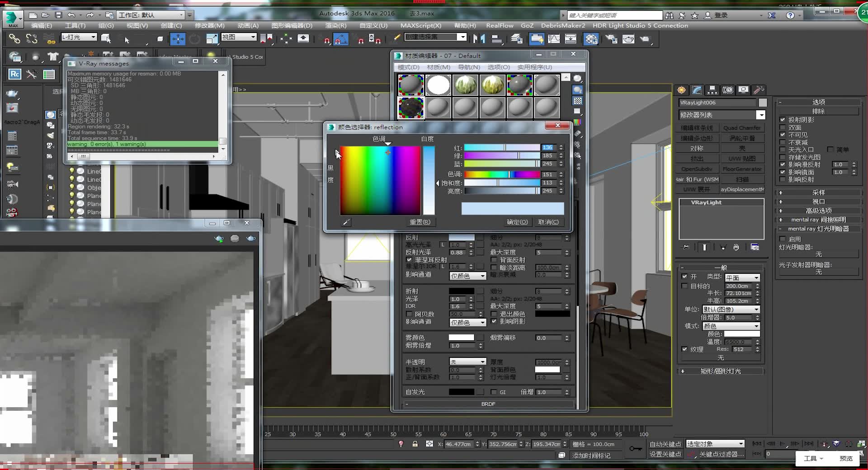Open the Utilities hammer panel
Image resolution: width=868 pixels, height=470 pixels.
point(759,90)
